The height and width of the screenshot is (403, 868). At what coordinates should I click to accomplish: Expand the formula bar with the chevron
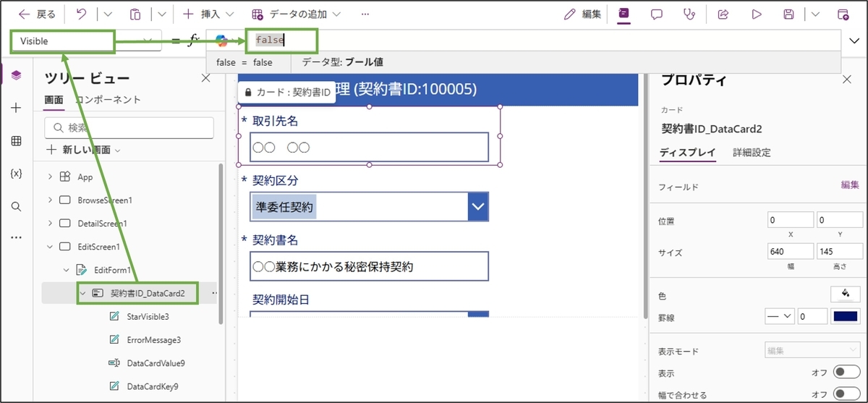(x=854, y=41)
